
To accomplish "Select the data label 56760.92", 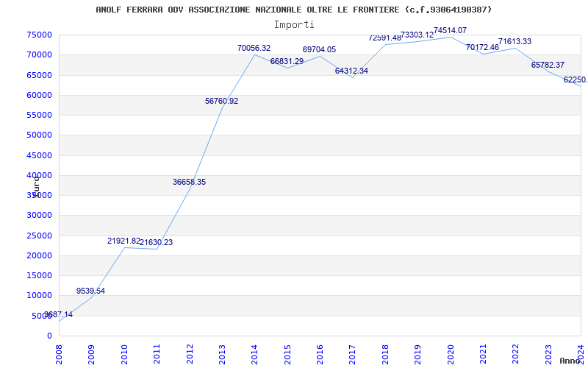I will coord(222,101).
